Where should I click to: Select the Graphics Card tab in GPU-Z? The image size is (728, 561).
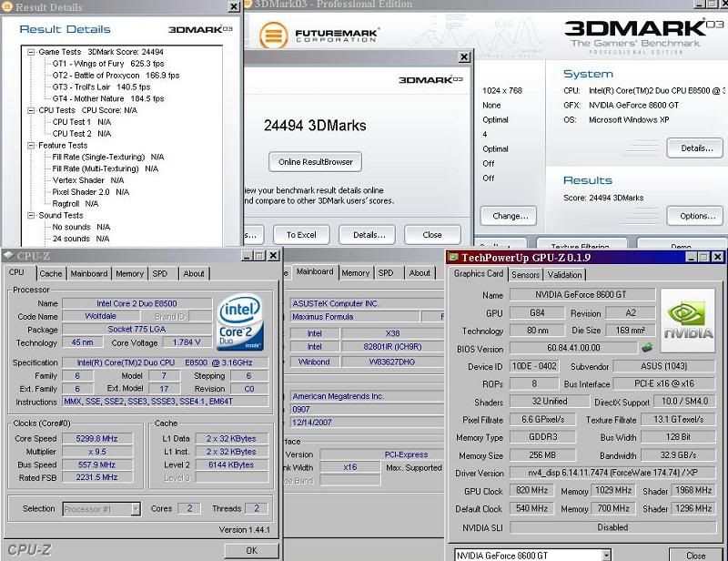click(479, 273)
